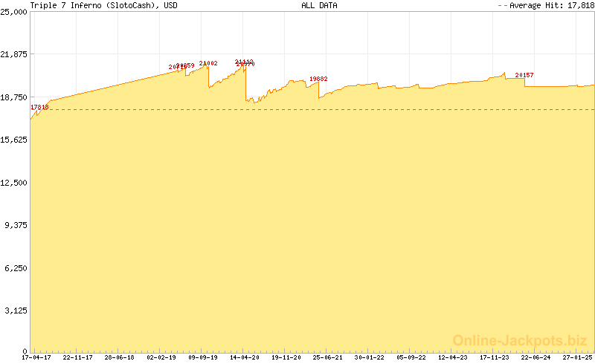Click the 21002 jackpot hit label
Screen dimensions: 595x364
pyautogui.click(x=208, y=64)
